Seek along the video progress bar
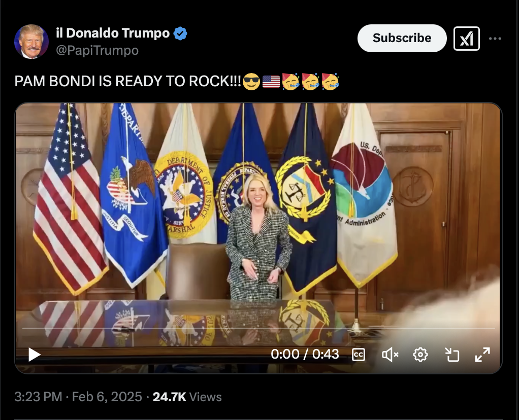519x420 pixels. 258,328
